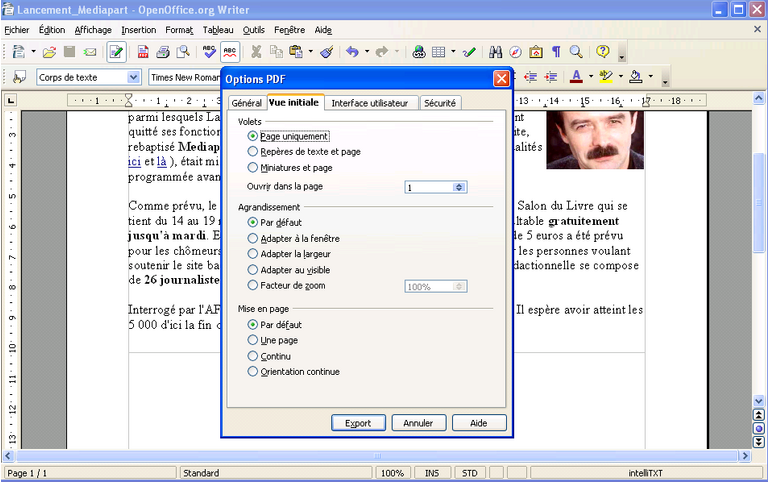Click Export directly as PDF icon

tap(143, 51)
